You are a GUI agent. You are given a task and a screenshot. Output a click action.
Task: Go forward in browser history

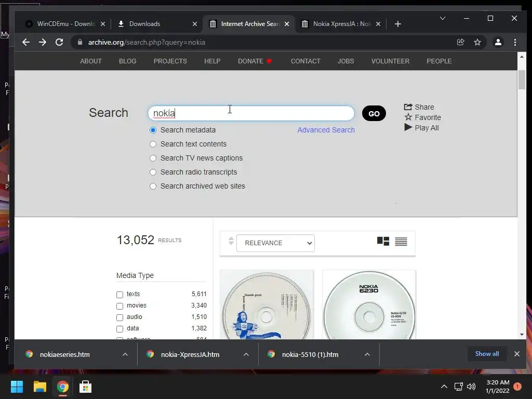[x=43, y=42]
